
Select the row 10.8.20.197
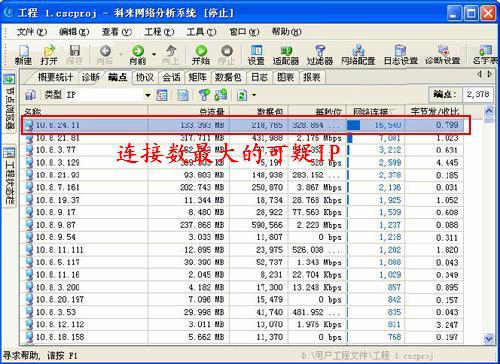point(242,300)
